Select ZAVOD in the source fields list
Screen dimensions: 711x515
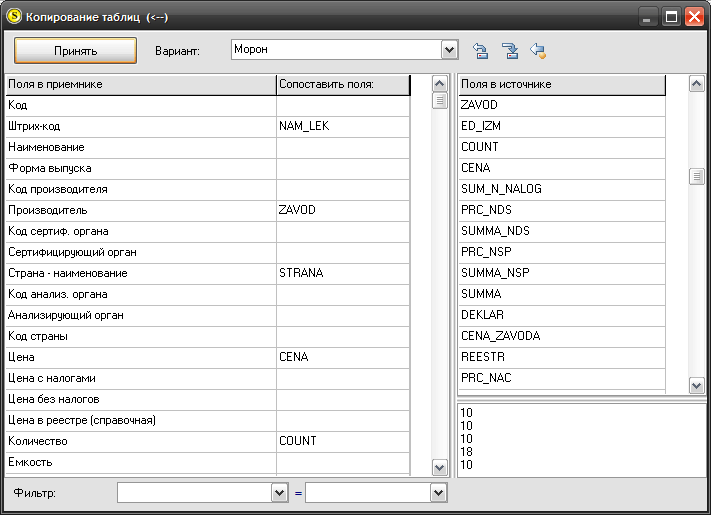click(562, 106)
